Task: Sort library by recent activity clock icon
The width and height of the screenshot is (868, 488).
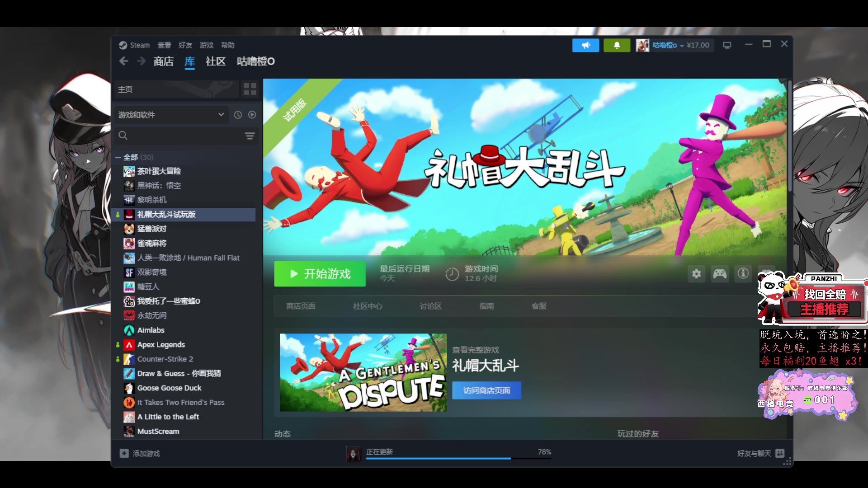Action: 238,115
